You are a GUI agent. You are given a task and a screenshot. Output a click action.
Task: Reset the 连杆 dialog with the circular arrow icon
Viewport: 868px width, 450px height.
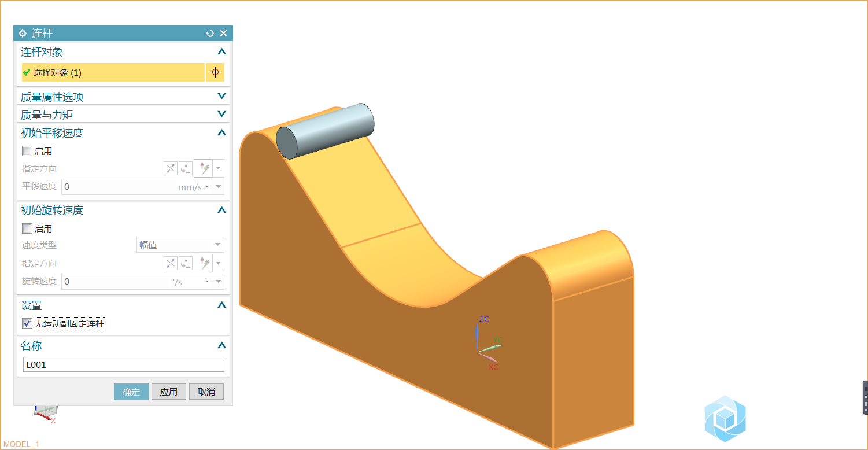tap(210, 34)
